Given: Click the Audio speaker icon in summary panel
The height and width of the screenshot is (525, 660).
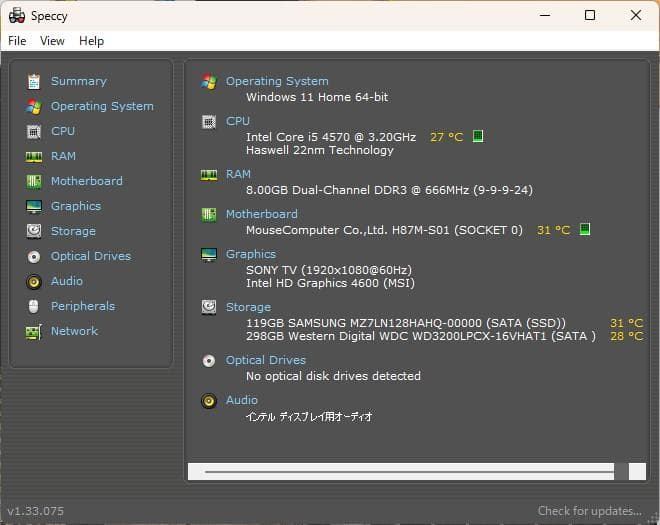Looking at the screenshot, I should click(x=209, y=401).
